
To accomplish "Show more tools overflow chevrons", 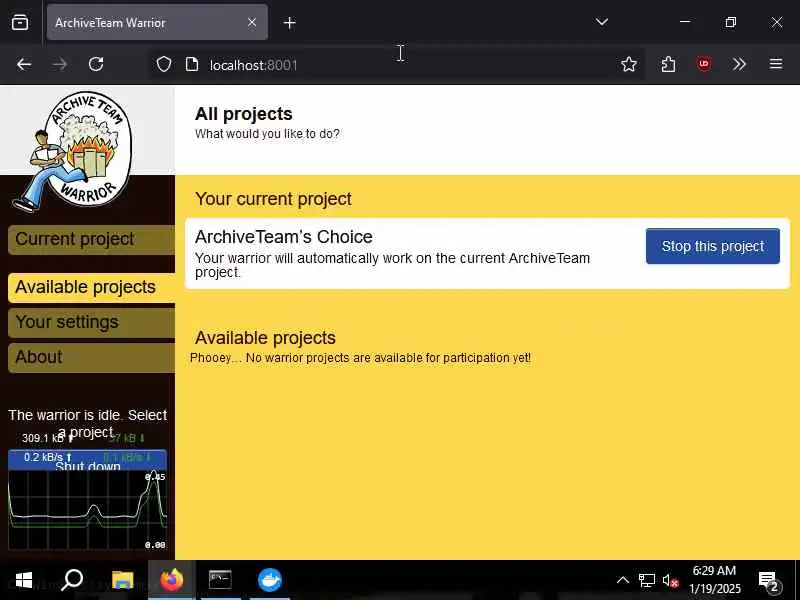I will coord(739,64).
